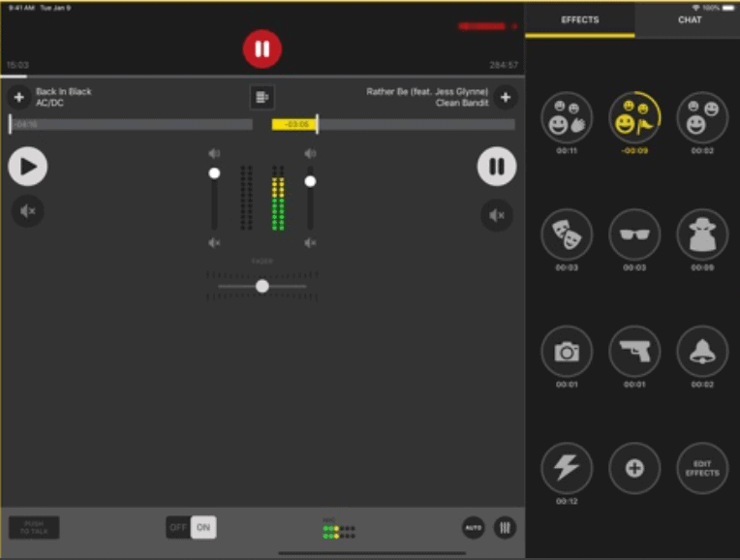The height and width of the screenshot is (560, 740).
Task: Add a new effect with plus button
Action: pyautogui.click(x=634, y=468)
